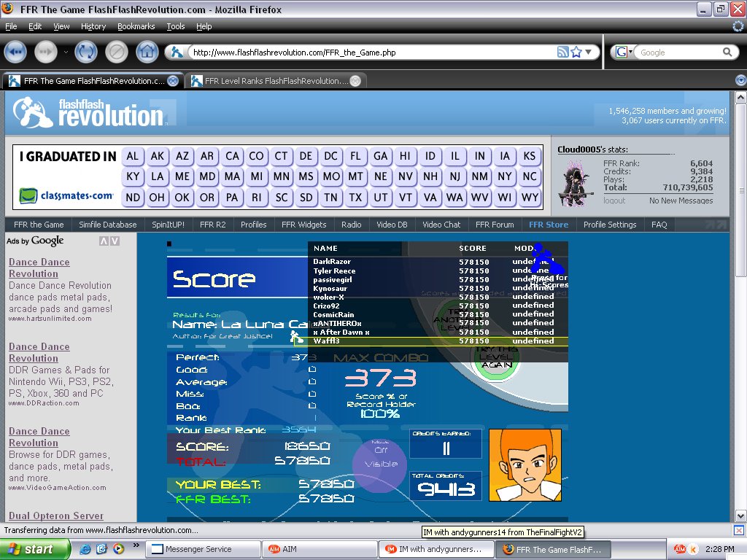Click into the URL address field
The width and height of the screenshot is (747, 560).
coord(371,52)
